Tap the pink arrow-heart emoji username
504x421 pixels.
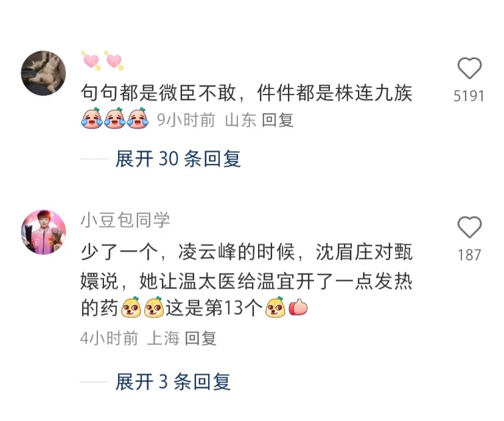[x=102, y=60]
